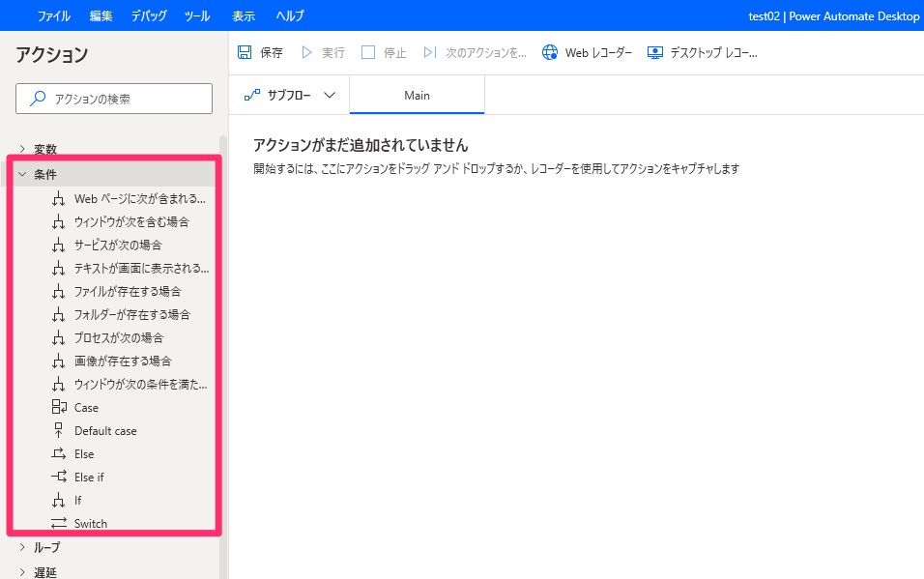This screenshot has height=579, width=924.
Task: Select the Default case action icon
Action: [58, 430]
